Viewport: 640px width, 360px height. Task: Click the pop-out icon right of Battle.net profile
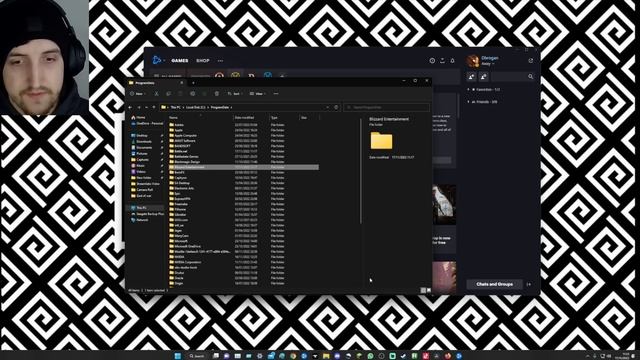coord(531,60)
